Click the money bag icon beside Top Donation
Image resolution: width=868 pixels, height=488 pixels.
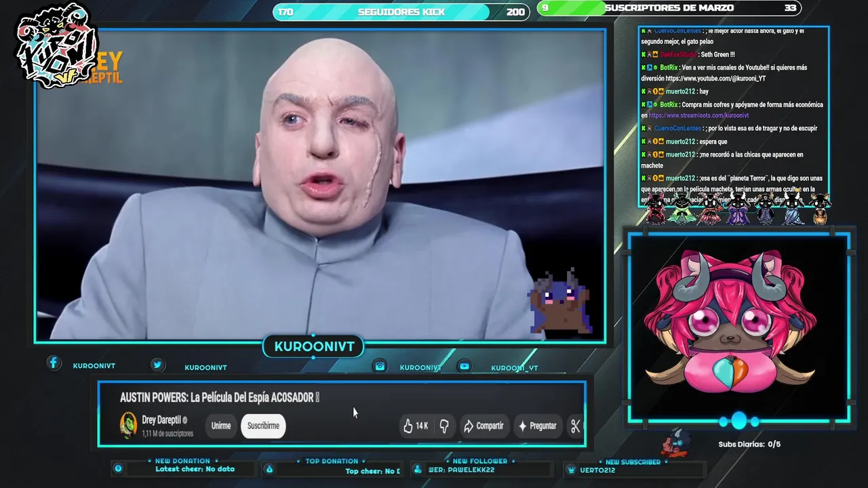(x=269, y=468)
